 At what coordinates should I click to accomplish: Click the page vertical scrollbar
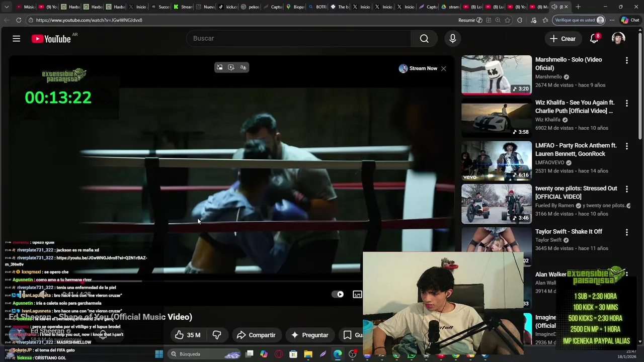640,85
